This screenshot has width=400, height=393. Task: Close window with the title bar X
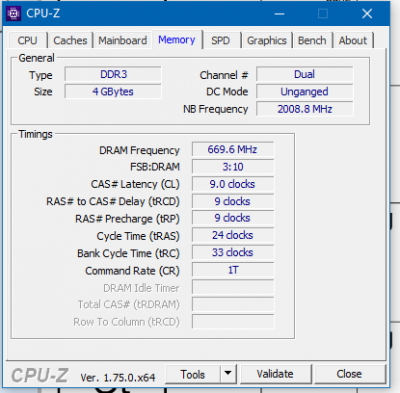pyautogui.click(x=367, y=14)
